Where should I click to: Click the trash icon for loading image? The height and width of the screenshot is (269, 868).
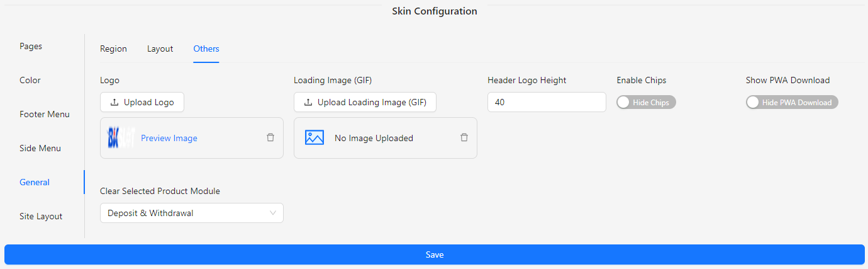pos(464,137)
